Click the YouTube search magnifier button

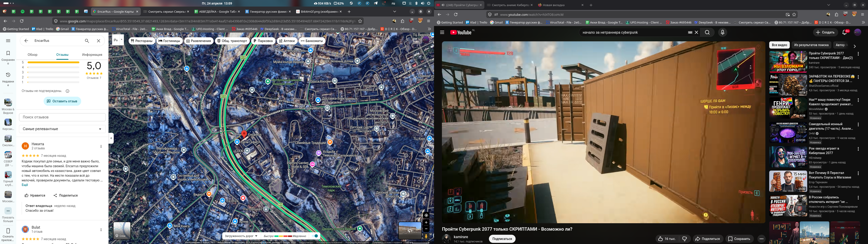[x=707, y=32]
